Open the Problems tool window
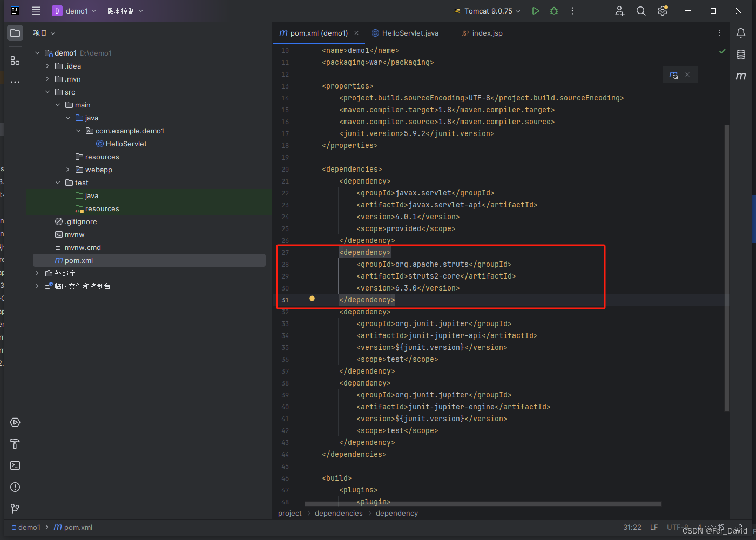The image size is (756, 540). [15, 487]
